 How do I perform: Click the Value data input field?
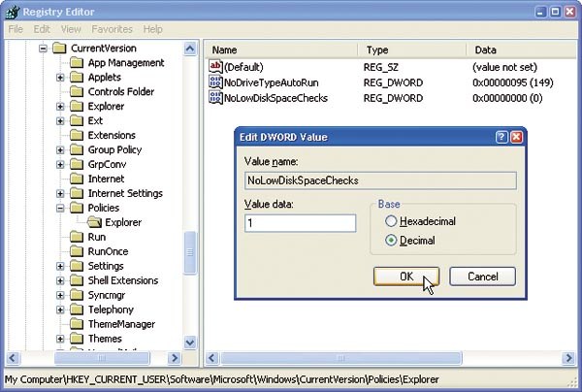tap(301, 223)
